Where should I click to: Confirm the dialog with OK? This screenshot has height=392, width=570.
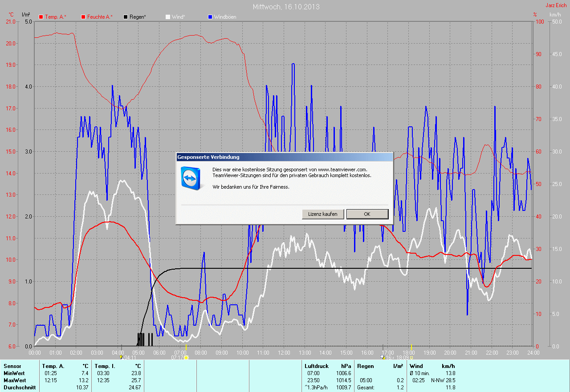pos(367,214)
